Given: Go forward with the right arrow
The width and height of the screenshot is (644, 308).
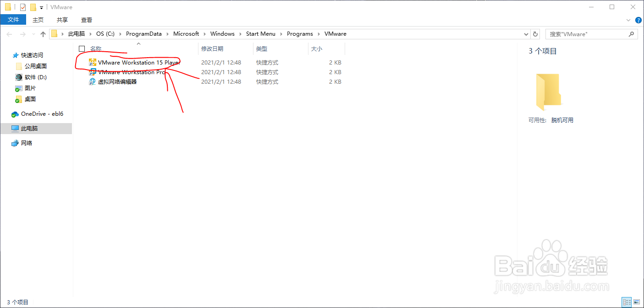Looking at the screenshot, I should pos(22,34).
